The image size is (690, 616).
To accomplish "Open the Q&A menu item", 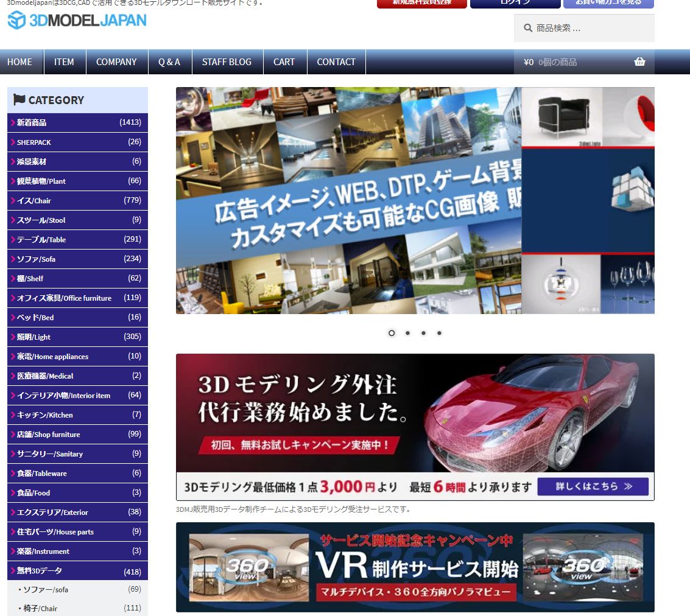I will tap(169, 61).
